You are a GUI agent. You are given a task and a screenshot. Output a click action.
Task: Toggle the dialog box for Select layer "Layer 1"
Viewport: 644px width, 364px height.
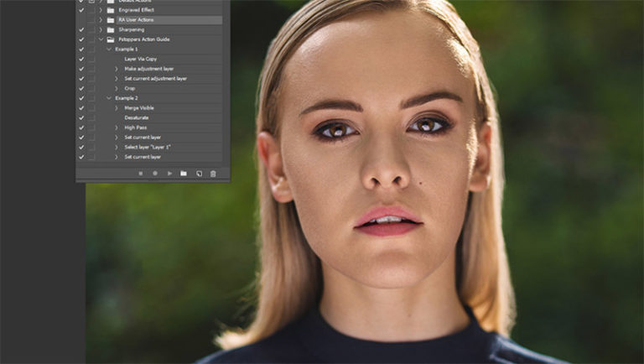91,147
